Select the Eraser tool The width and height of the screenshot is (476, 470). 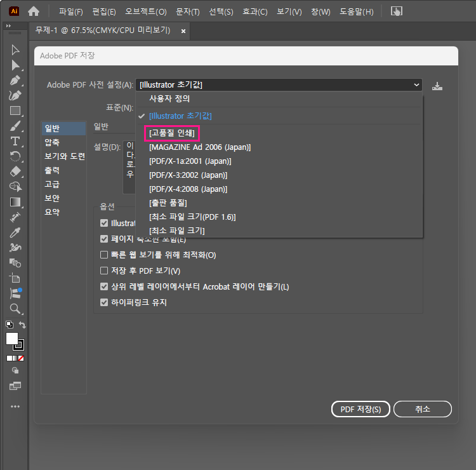tap(15, 171)
